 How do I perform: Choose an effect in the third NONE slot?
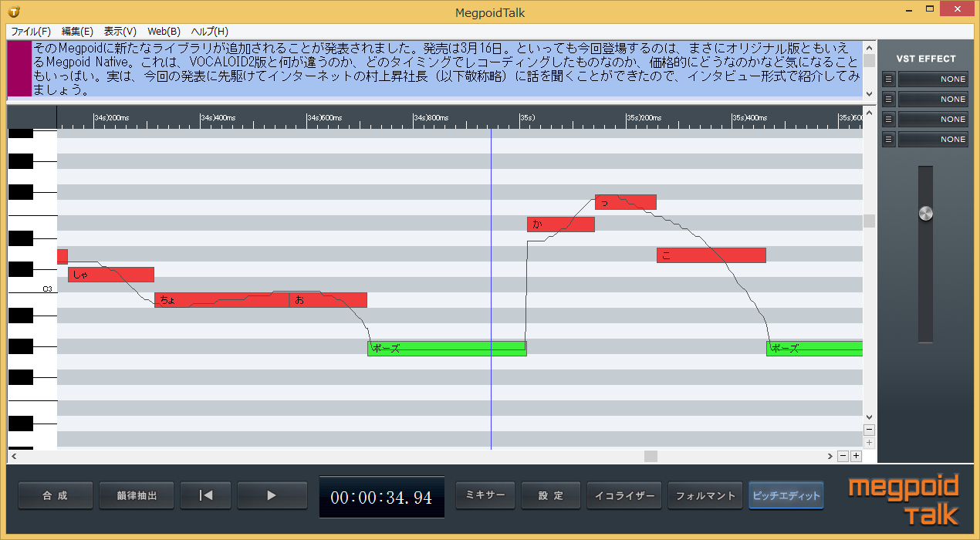(x=933, y=119)
